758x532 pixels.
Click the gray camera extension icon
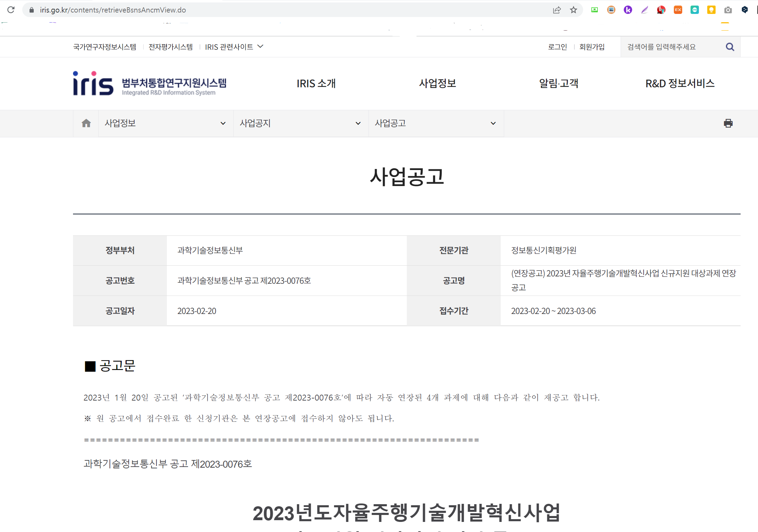pyautogui.click(x=728, y=10)
